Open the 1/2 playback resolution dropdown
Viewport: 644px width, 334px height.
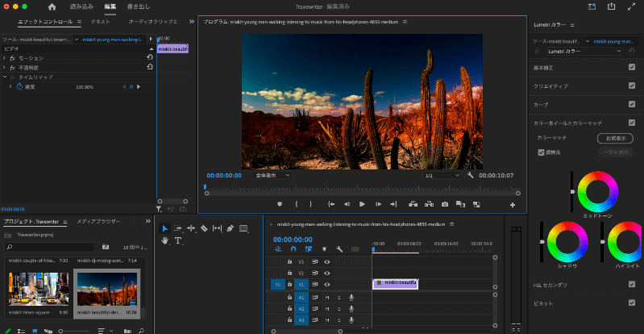(x=442, y=175)
